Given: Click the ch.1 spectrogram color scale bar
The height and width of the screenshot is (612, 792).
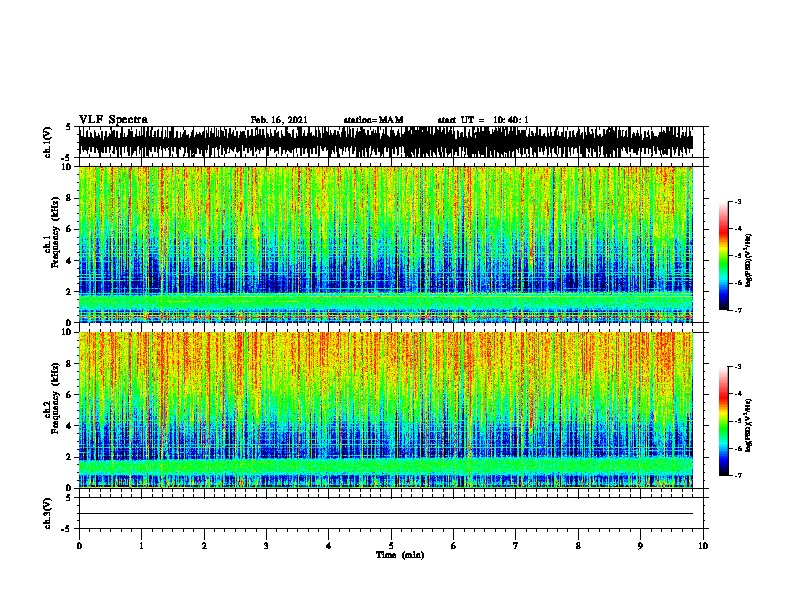Looking at the screenshot, I should pos(724,256).
